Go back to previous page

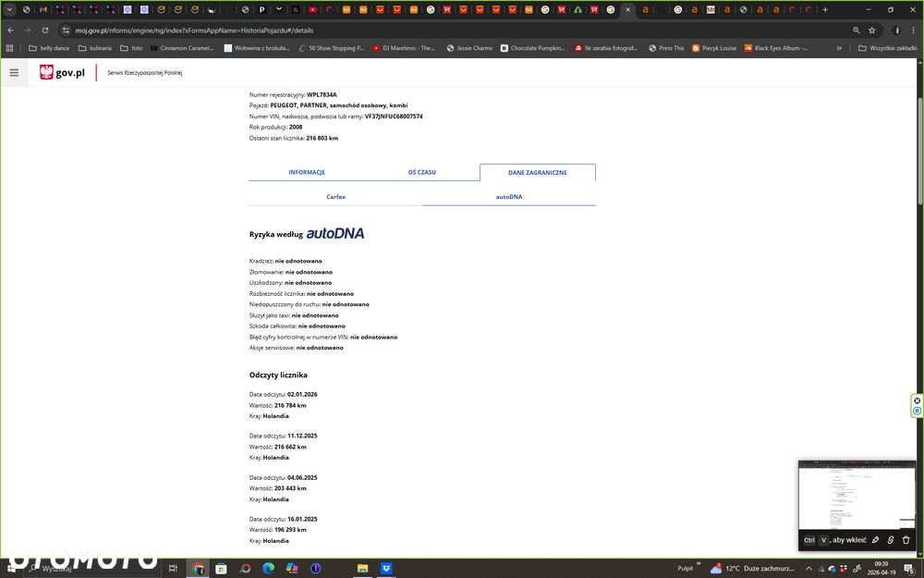point(10,31)
